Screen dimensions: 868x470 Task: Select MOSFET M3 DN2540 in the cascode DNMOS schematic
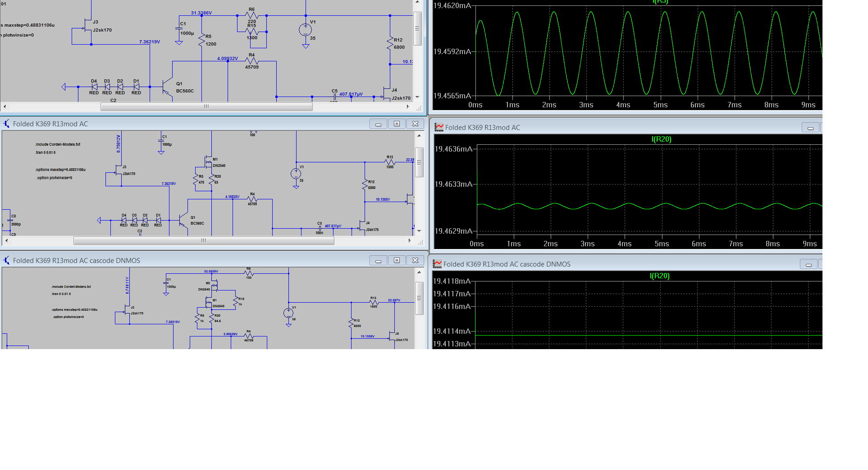pyautogui.click(x=215, y=285)
